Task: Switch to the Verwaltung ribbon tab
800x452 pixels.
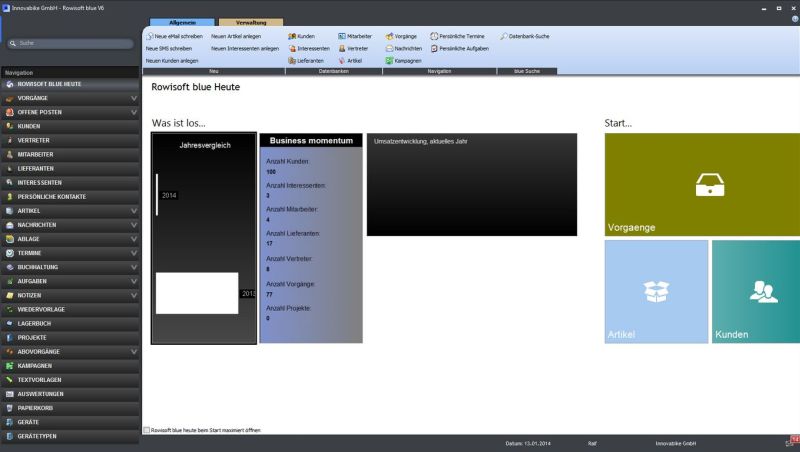Action: click(x=251, y=22)
